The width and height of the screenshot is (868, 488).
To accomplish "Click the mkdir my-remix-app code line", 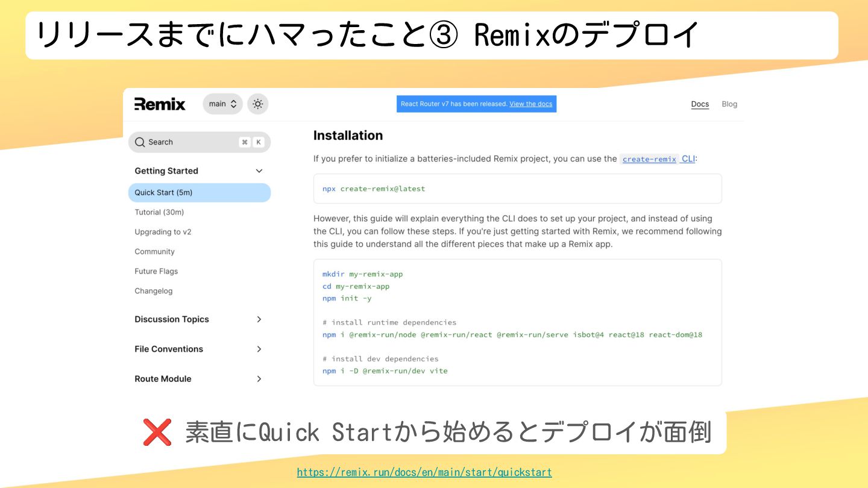I will [362, 274].
